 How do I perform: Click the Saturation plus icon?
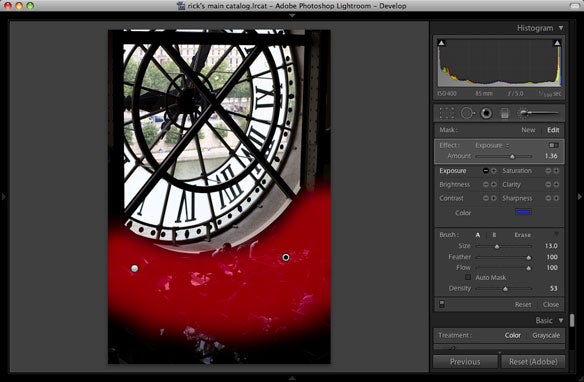coord(556,171)
